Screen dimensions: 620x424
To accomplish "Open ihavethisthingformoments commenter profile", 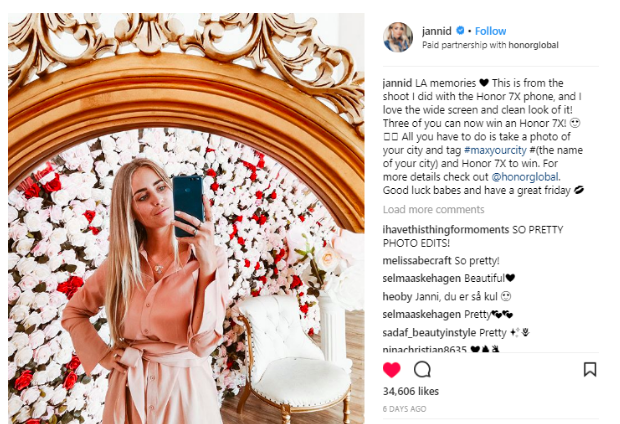I will click(446, 230).
